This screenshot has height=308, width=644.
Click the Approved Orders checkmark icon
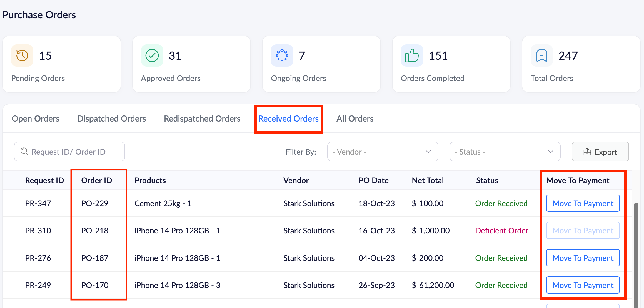coord(152,55)
